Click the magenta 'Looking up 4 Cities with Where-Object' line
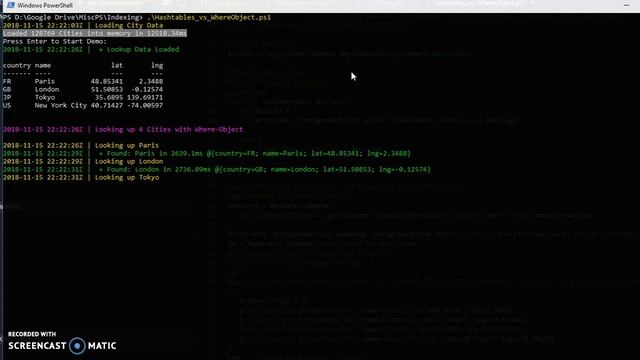The width and height of the screenshot is (640, 360). tap(123, 129)
